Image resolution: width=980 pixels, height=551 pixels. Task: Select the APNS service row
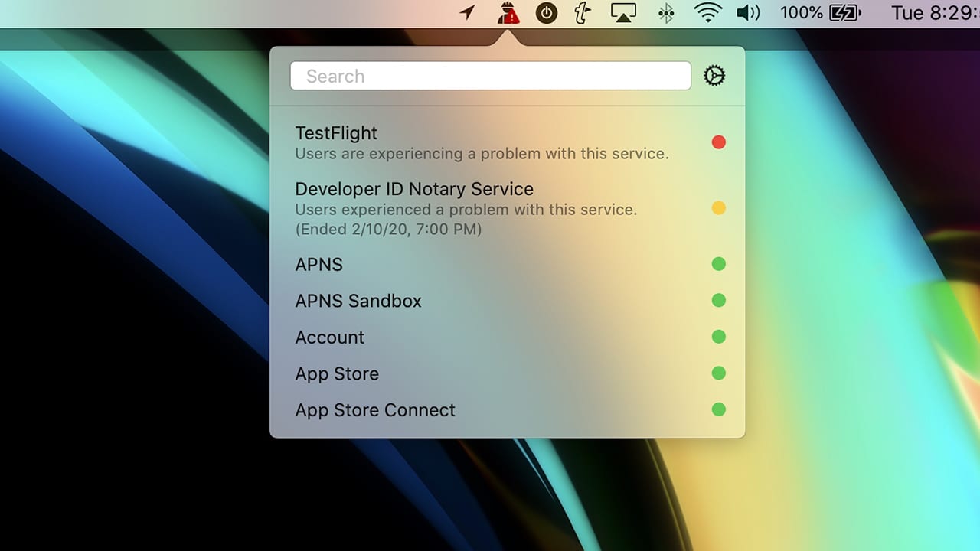pos(507,265)
